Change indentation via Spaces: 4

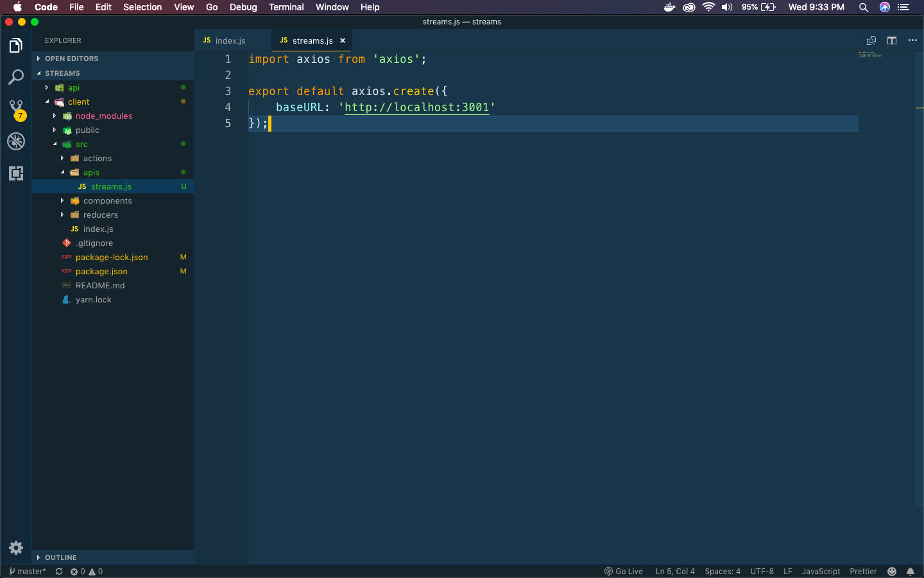(x=723, y=572)
